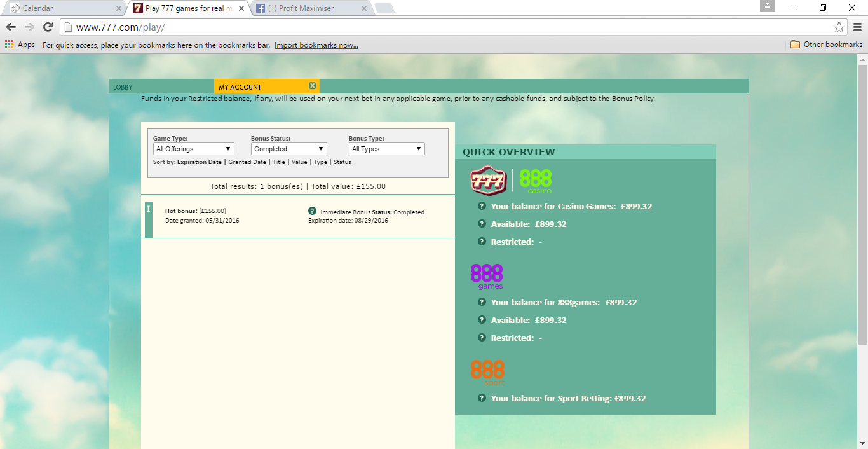The image size is (868, 449).
Task: Sort bonuses by Type
Action: [320, 162]
